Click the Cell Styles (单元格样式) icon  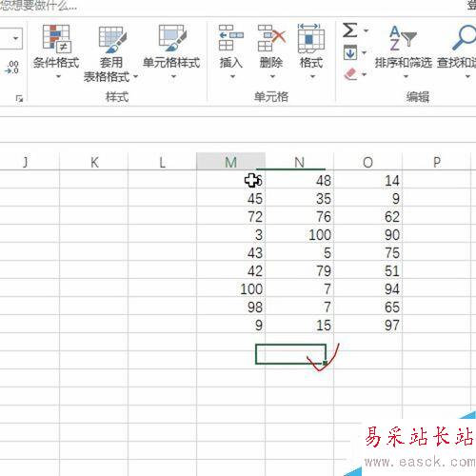point(172,38)
